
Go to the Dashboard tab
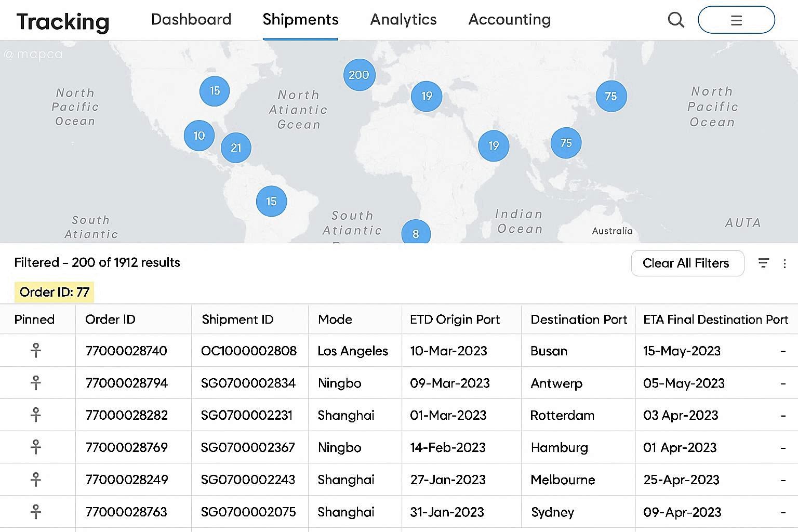[x=191, y=20]
